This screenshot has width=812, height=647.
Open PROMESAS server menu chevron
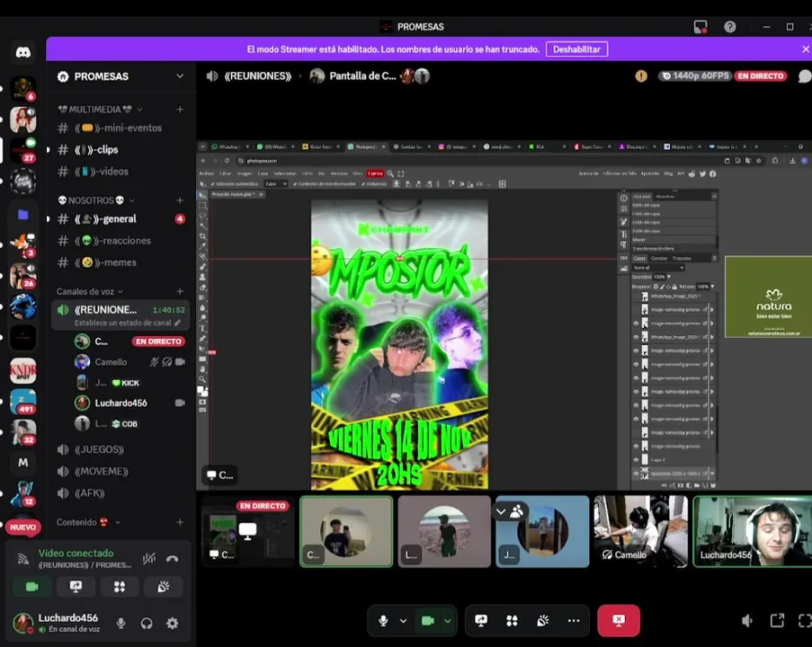[180, 76]
